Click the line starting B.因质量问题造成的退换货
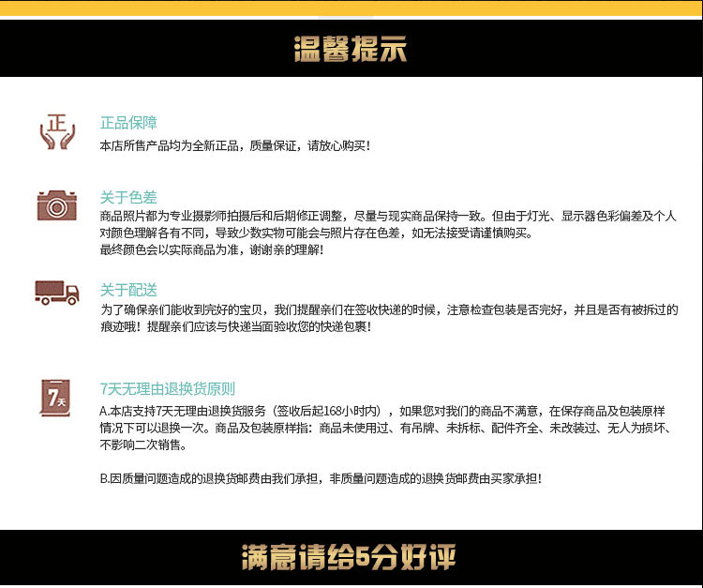The height and width of the screenshot is (588, 703). (x=321, y=479)
